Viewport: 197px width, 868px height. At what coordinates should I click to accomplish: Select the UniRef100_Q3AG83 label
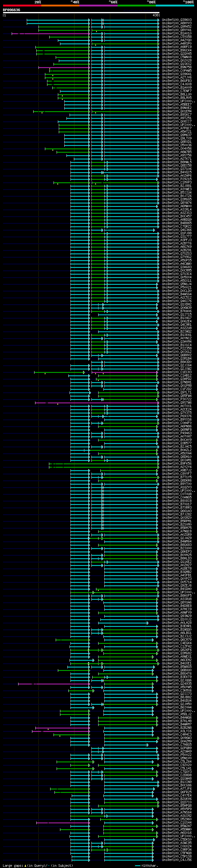(177, 267)
